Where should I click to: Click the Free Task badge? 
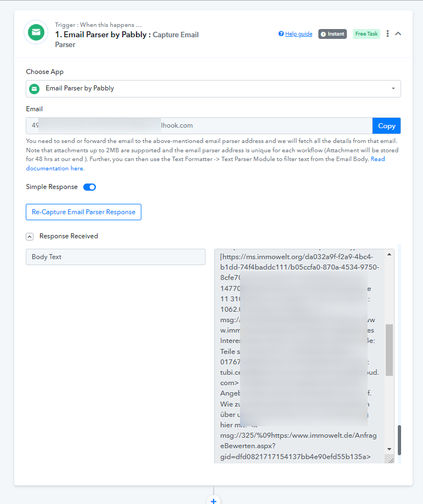367,34
